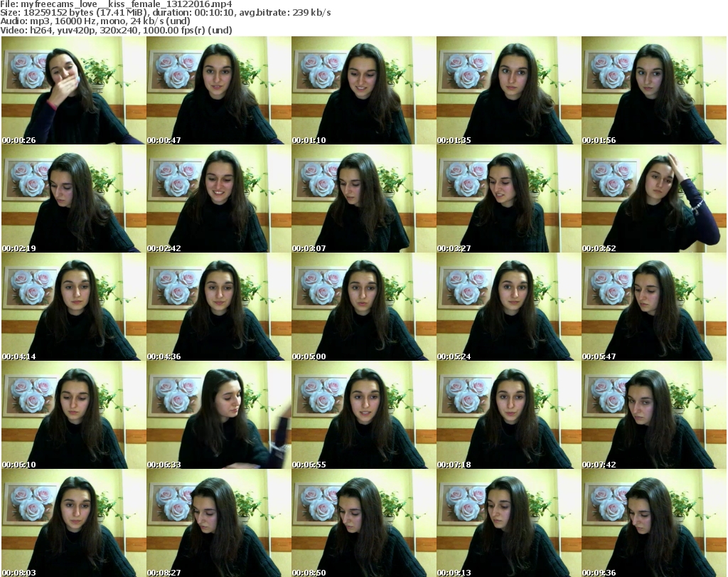Select the thumbnail timestamped 00:03:52
Image resolution: width=728 pixels, height=577 pixels.
[654, 198]
